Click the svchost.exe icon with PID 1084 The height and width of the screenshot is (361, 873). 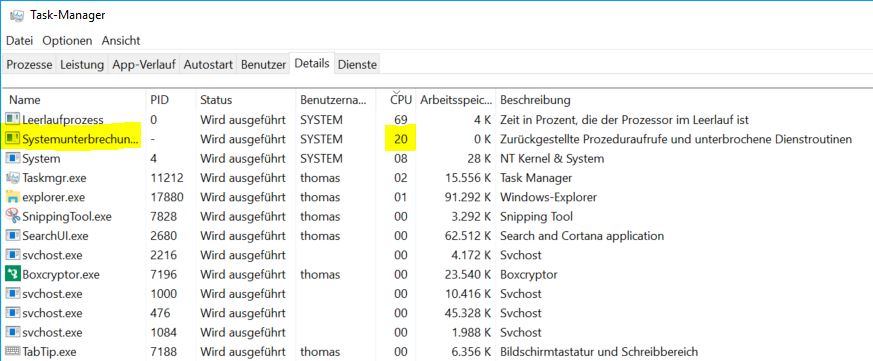point(12,333)
